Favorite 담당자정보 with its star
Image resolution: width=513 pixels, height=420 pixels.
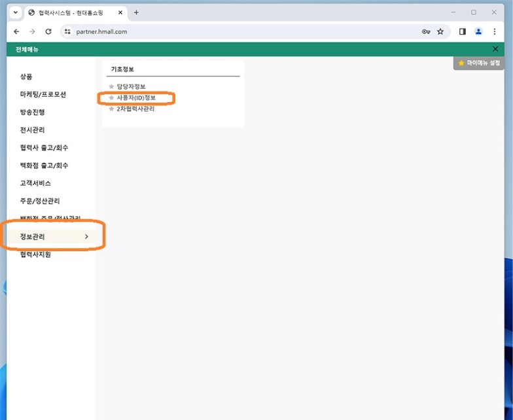coord(111,86)
